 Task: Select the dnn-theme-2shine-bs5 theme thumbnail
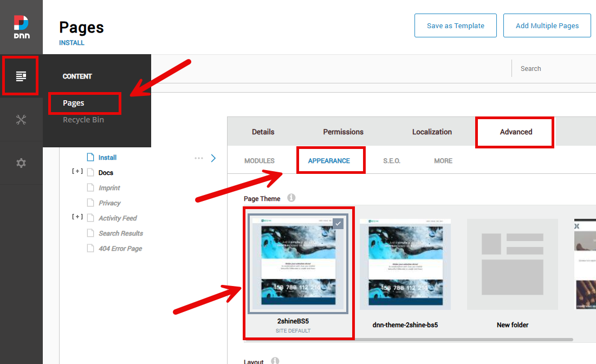tap(405, 264)
